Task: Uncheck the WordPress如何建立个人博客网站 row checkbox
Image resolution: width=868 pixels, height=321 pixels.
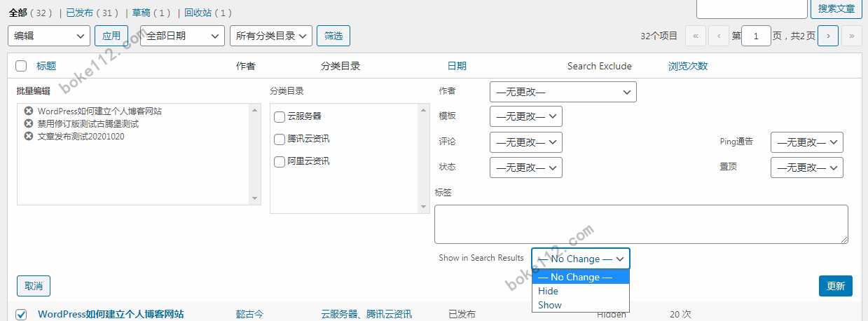Action: pyautogui.click(x=21, y=314)
